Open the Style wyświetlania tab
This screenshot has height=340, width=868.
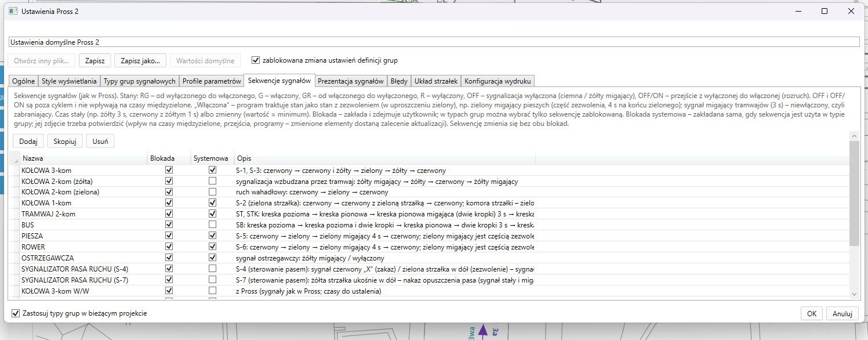point(70,81)
